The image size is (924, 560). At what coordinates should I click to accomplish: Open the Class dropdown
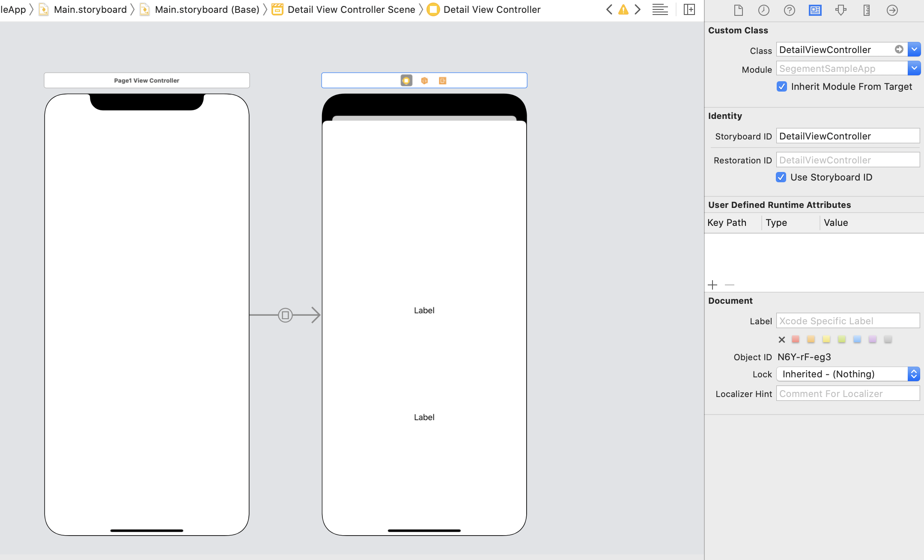[915, 49]
